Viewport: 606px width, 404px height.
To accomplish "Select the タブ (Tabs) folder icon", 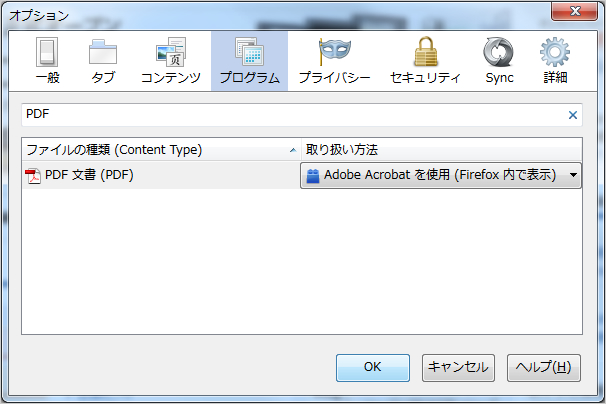I will 103,52.
